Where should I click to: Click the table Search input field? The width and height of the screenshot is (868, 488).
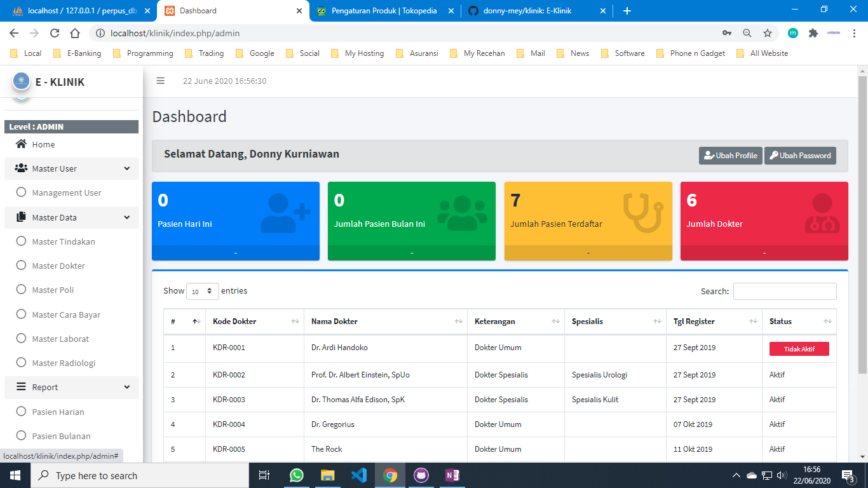[x=785, y=291]
